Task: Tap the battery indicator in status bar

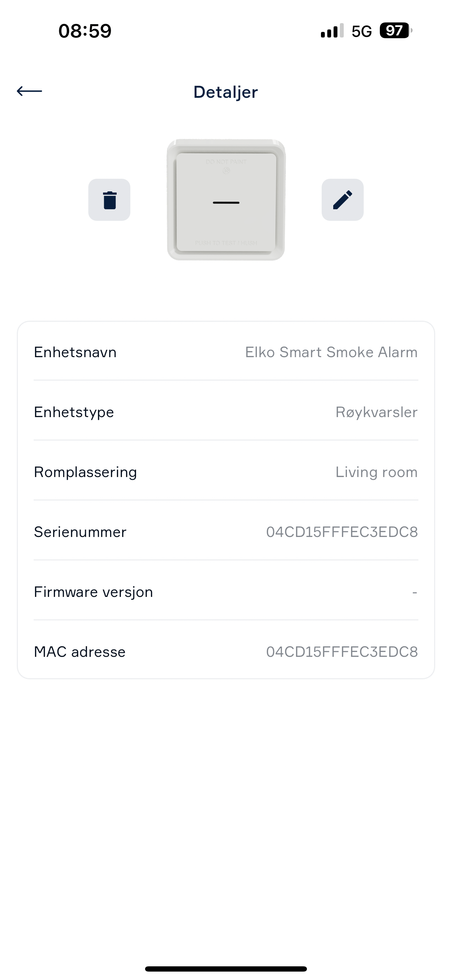Action: click(x=396, y=30)
